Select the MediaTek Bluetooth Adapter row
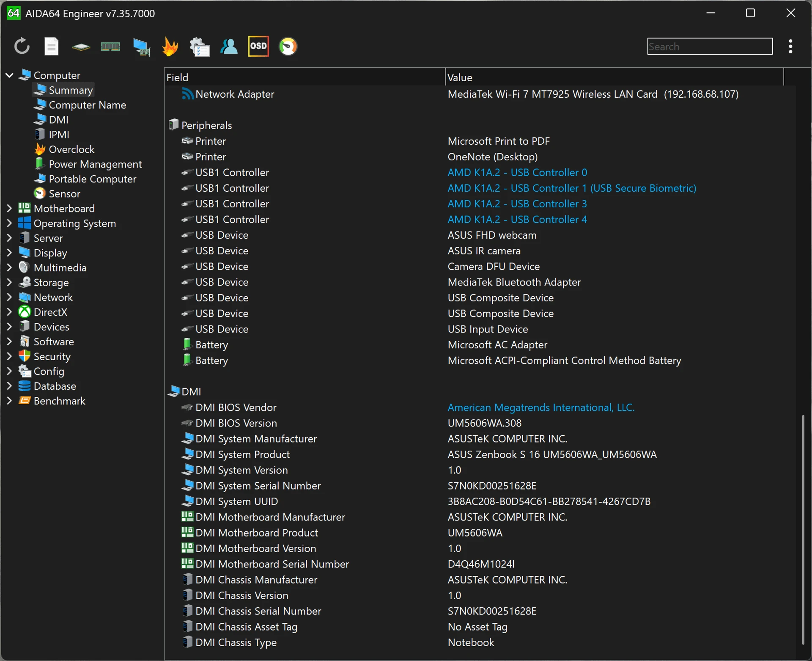 point(480,282)
